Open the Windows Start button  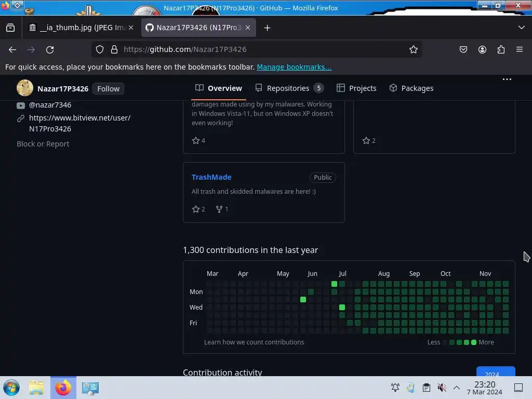click(x=11, y=388)
